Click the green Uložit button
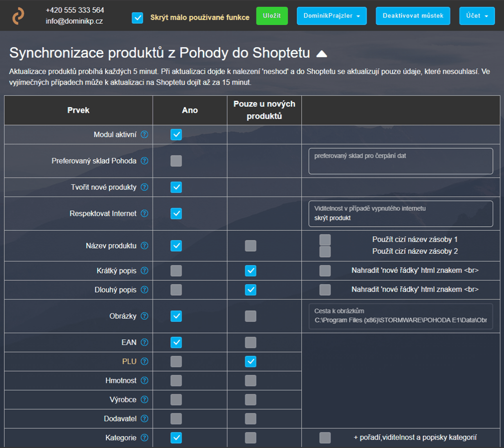The height and width of the screenshot is (448, 504). pos(272,16)
